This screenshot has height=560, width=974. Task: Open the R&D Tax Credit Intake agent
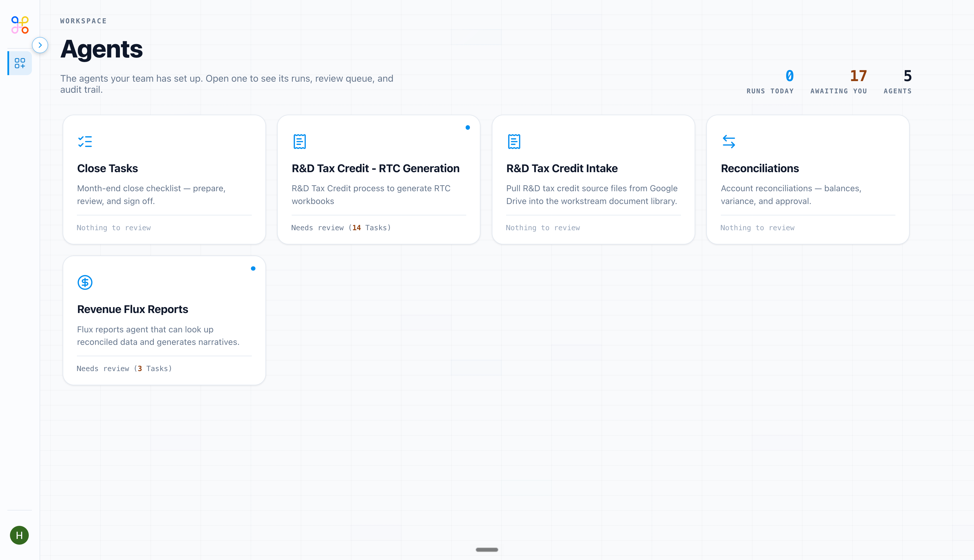(x=594, y=179)
